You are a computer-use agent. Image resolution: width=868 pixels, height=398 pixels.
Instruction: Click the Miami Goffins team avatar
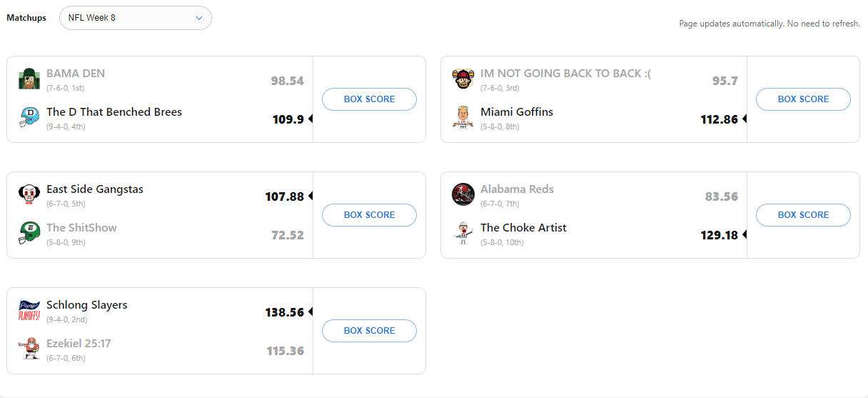tap(463, 117)
